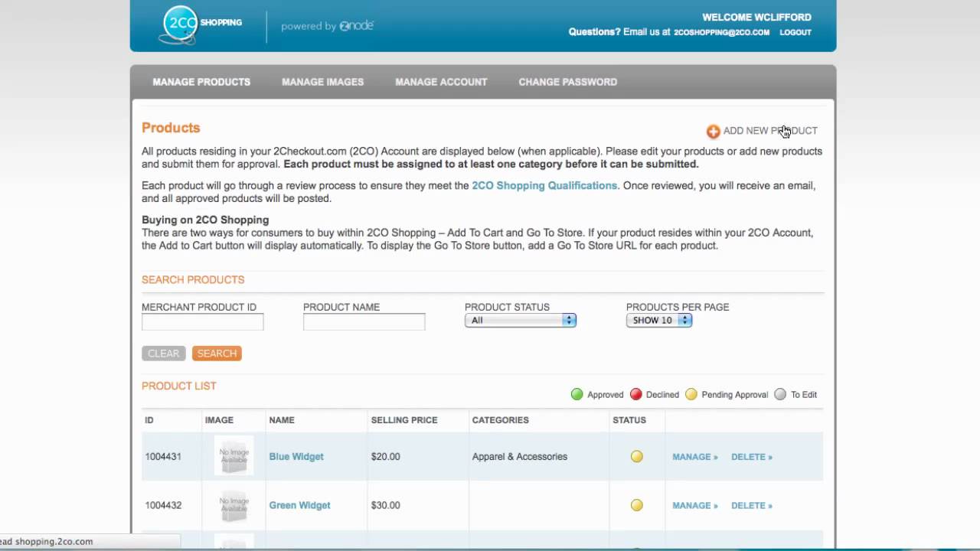Click the Image column header
This screenshot has height=551, width=980.
coord(219,420)
